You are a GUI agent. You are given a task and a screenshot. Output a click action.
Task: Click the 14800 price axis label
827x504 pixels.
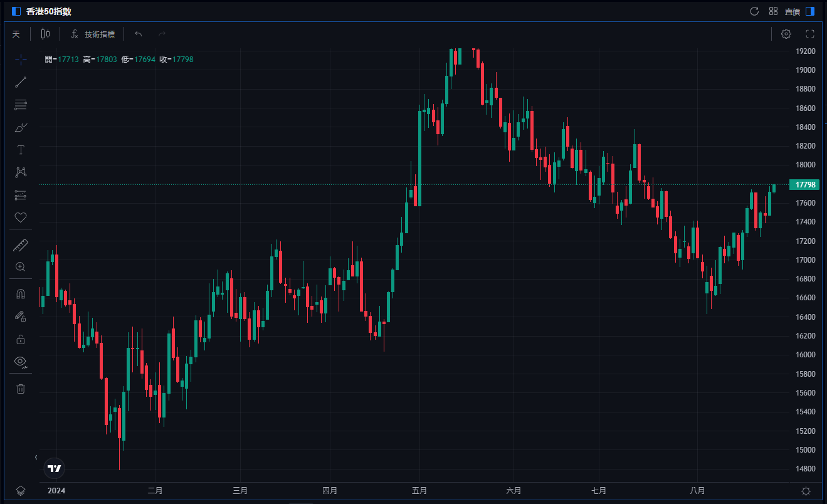point(805,469)
